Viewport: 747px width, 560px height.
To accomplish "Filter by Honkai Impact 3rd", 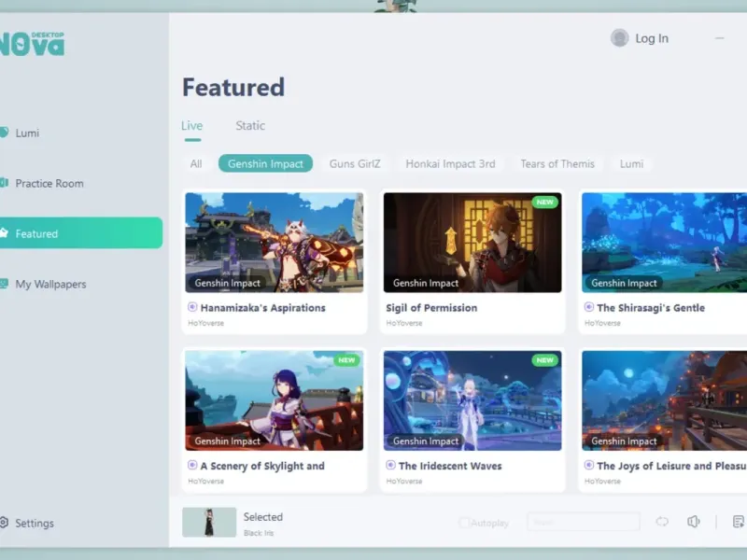I will [450, 164].
